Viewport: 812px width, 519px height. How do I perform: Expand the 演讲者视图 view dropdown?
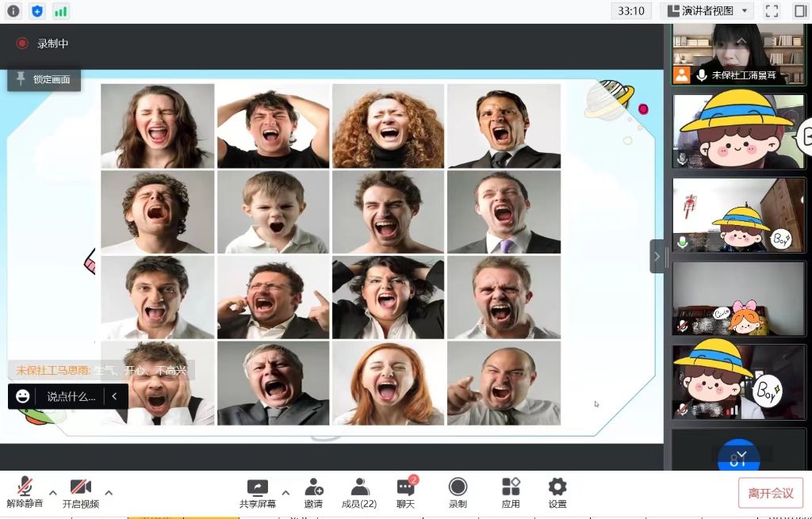click(707, 11)
